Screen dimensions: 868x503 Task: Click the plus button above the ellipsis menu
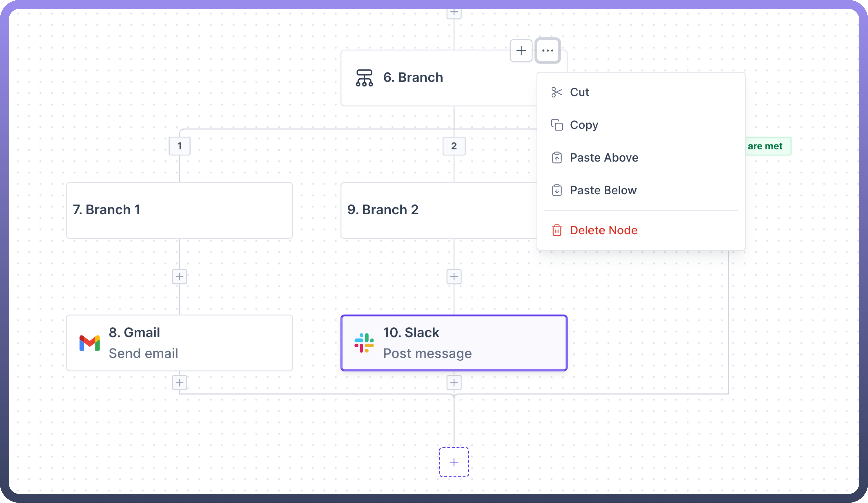tap(521, 51)
